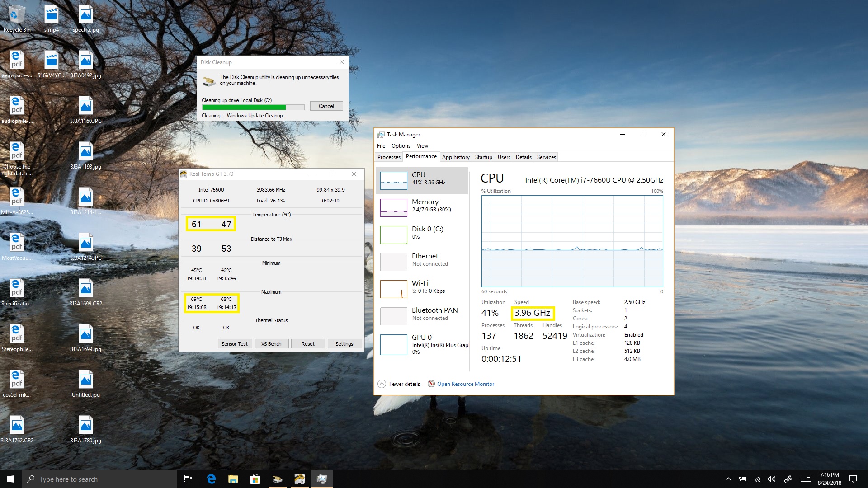Open File Explorer from the taskbar

233,479
